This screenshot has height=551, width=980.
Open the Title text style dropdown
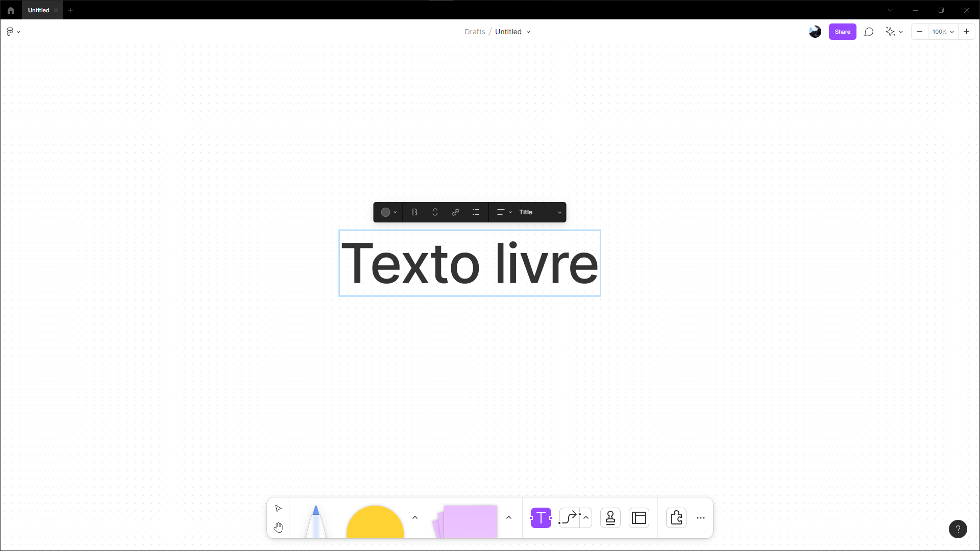[540, 212]
